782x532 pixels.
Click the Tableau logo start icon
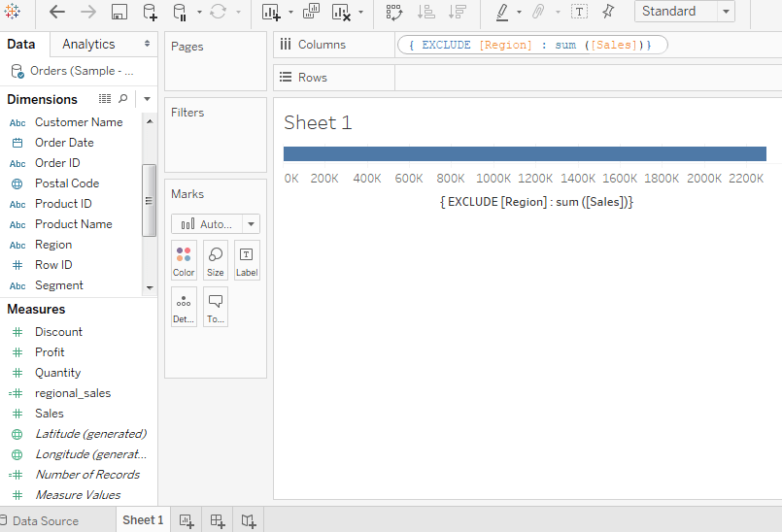12,11
